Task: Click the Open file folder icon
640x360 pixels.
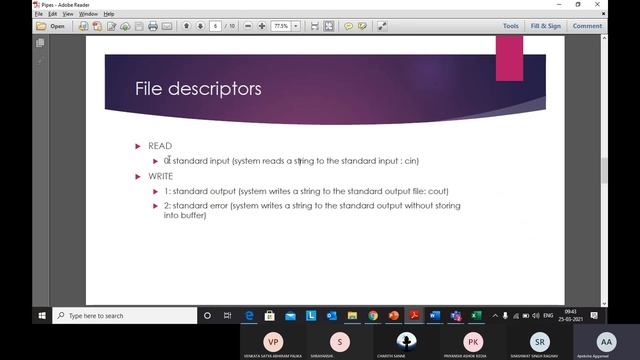Action: (41, 26)
